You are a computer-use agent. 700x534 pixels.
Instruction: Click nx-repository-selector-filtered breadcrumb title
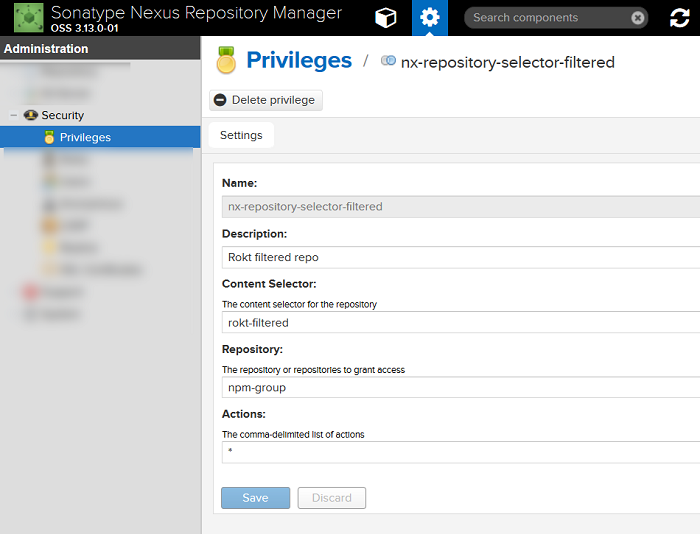point(508,62)
